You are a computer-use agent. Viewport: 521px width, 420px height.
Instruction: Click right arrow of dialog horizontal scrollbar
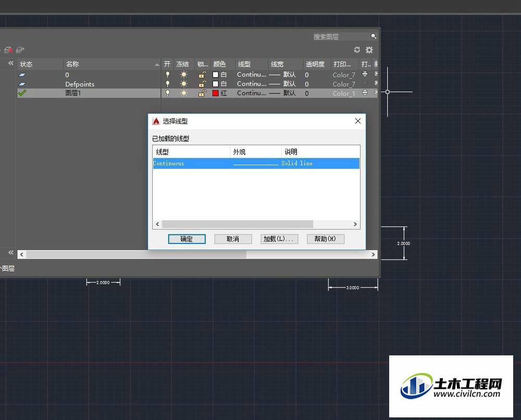355,224
